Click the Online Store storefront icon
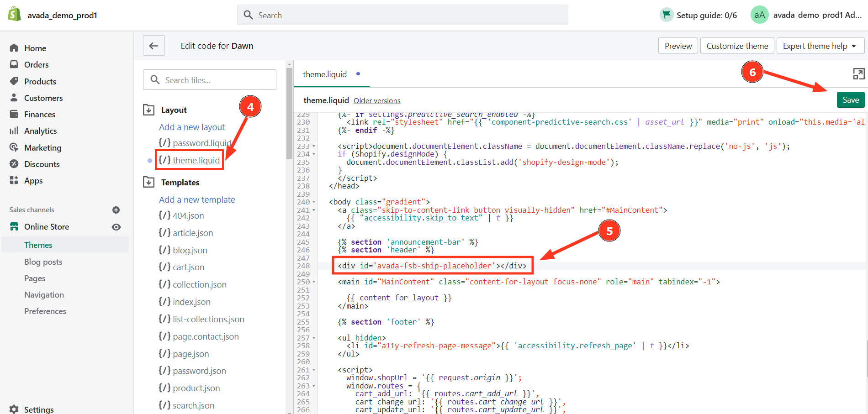Screen dimensions: 868x414 [14, 226]
